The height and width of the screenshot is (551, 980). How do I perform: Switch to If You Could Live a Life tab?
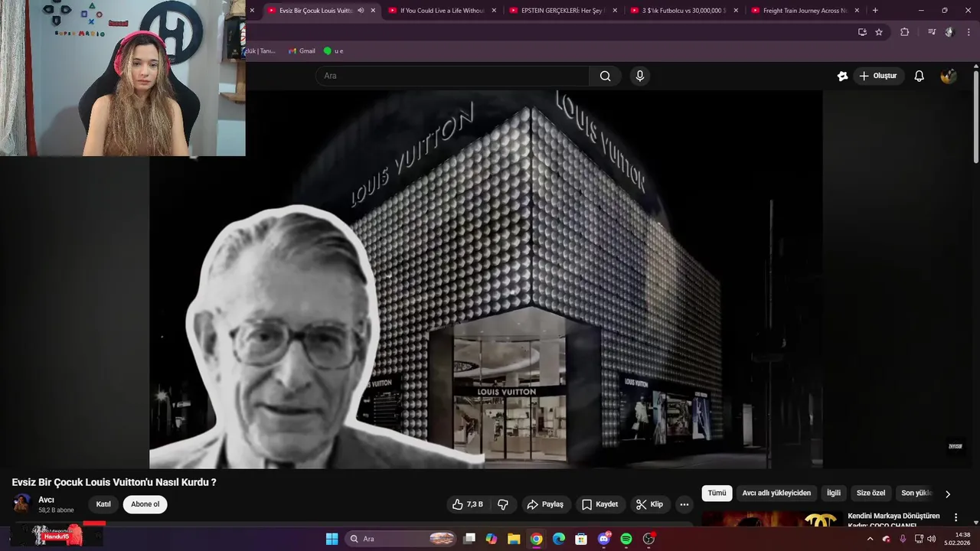pyautogui.click(x=443, y=11)
